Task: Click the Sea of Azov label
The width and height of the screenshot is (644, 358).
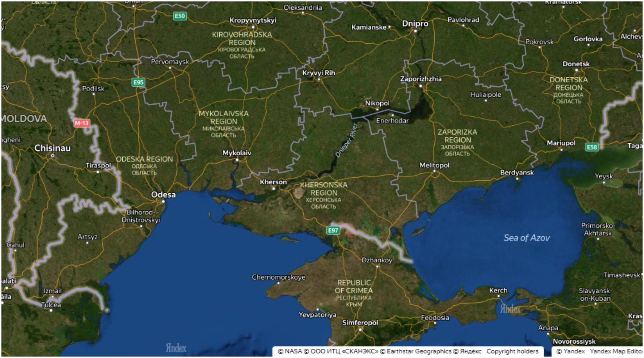Action: tap(527, 238)
